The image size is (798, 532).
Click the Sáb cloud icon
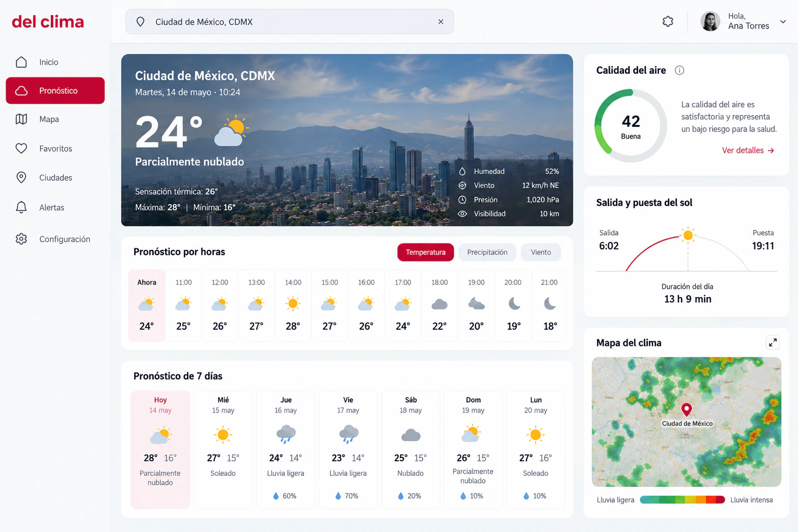[x=410, y=435]
